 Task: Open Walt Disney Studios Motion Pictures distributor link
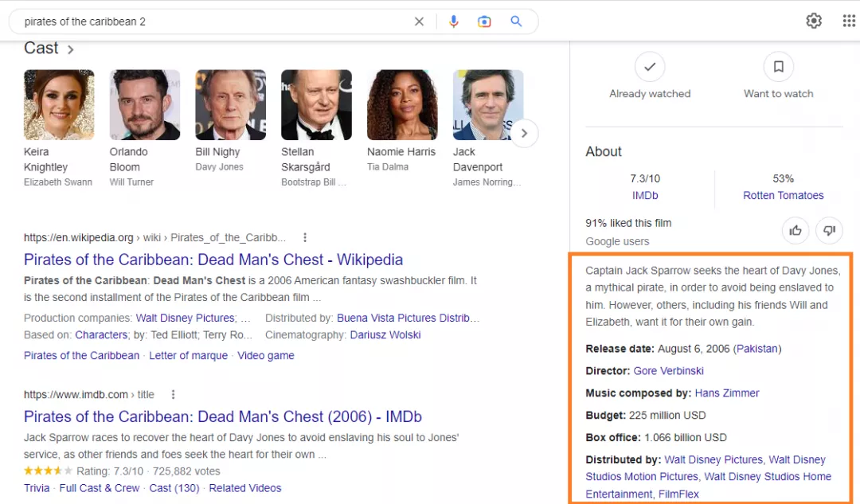pyautogui.click(x=642, y=477)
